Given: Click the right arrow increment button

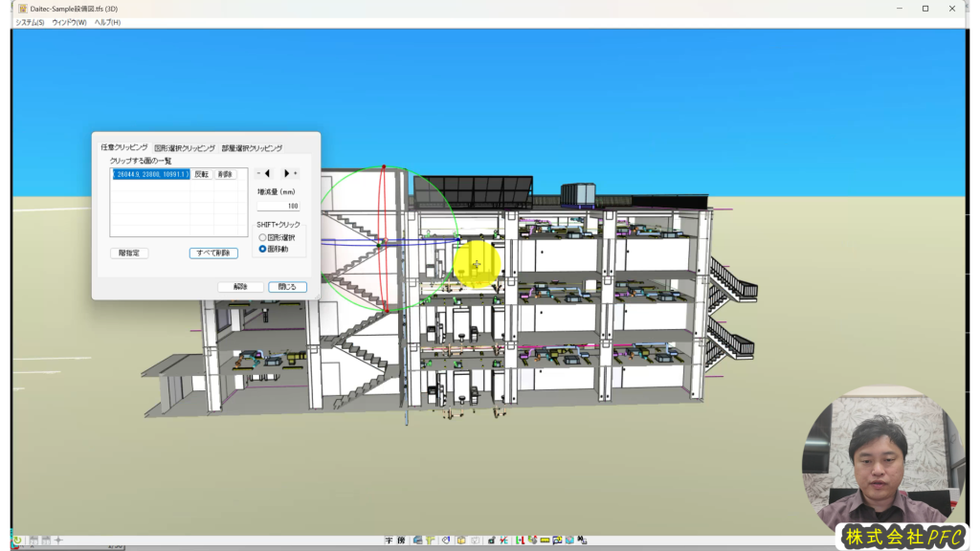Looking at the screenshot, I should (x=286, y=174).
